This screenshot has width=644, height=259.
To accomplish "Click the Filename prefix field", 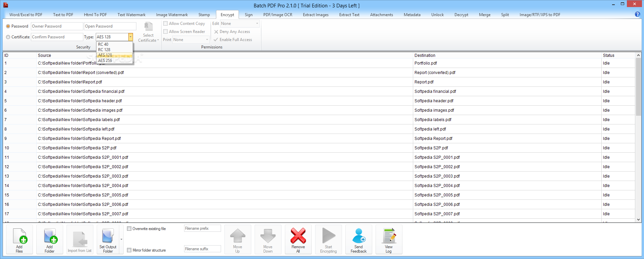I will pyautogui.click(x=202, y=228).
